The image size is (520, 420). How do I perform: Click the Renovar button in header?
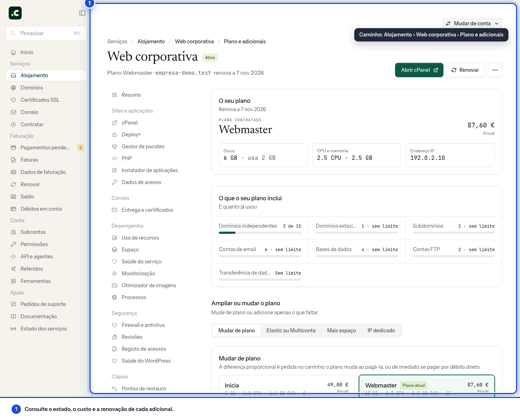point(465,70)
